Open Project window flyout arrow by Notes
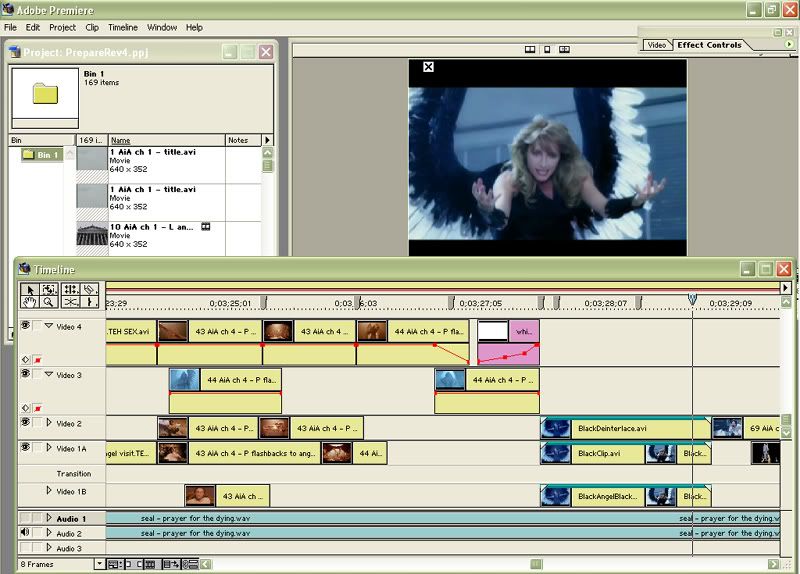The image size is (800, 574). coord(267,140)
